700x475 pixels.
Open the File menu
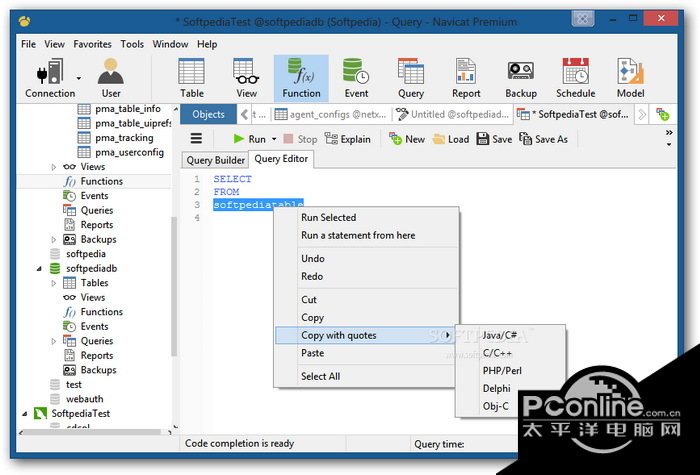28,44
